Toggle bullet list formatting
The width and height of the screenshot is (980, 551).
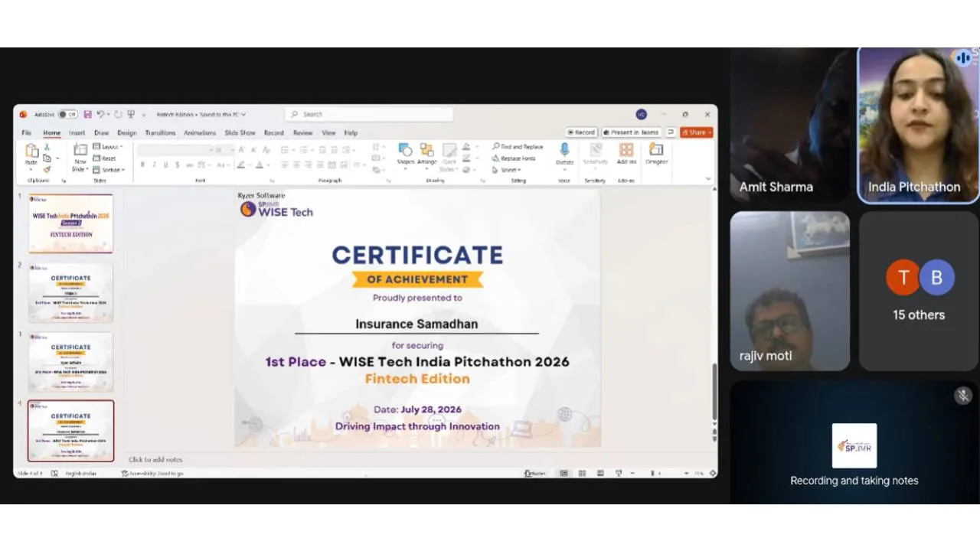point(285,150)
